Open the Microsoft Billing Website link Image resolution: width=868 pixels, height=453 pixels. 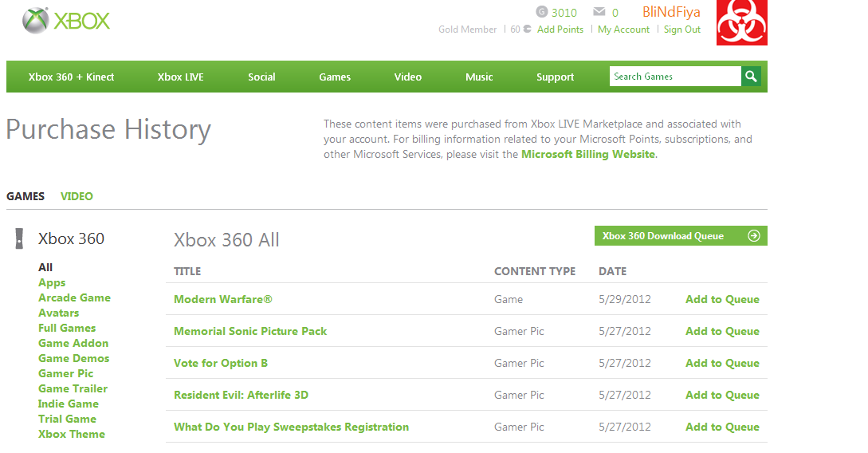588,154
